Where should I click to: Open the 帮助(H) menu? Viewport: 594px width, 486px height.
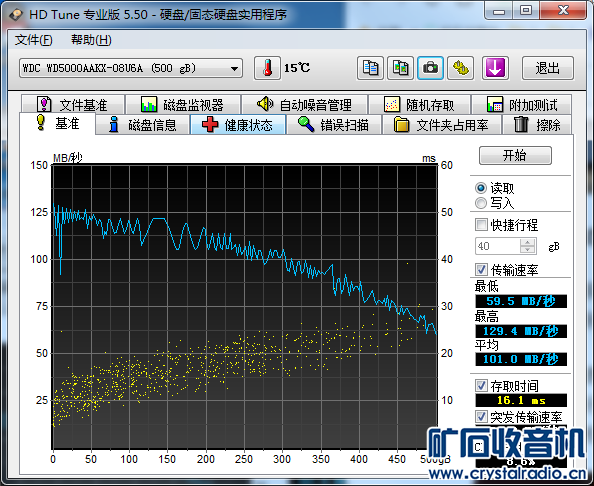pos(91,40)
